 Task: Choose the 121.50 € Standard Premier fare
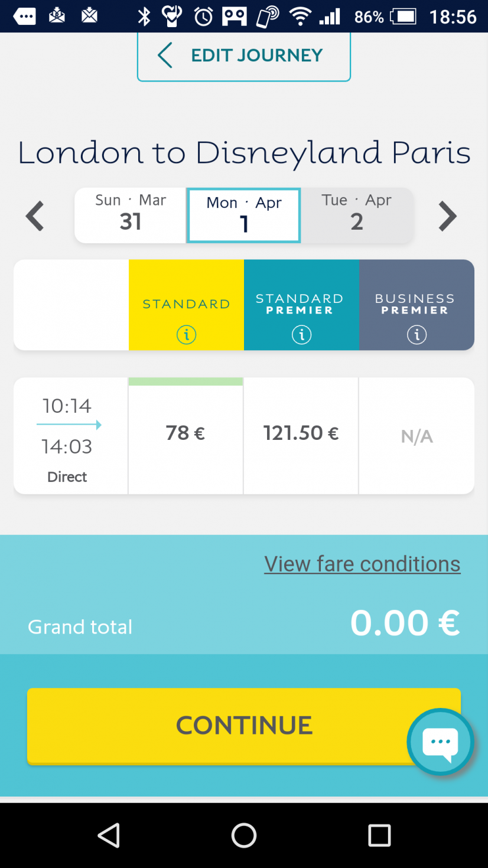click(x=301, y=436)
